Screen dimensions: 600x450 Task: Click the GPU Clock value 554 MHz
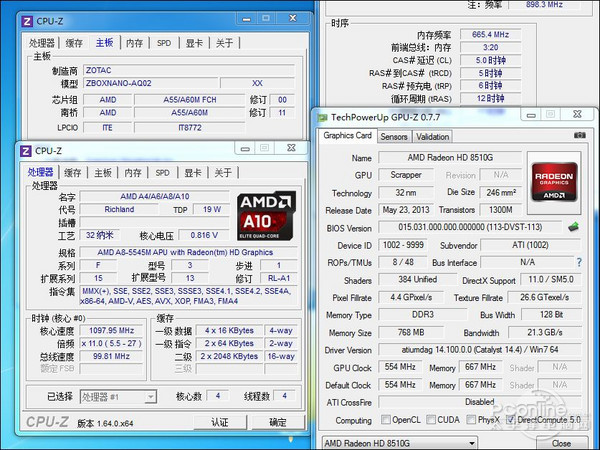[400, 367]
